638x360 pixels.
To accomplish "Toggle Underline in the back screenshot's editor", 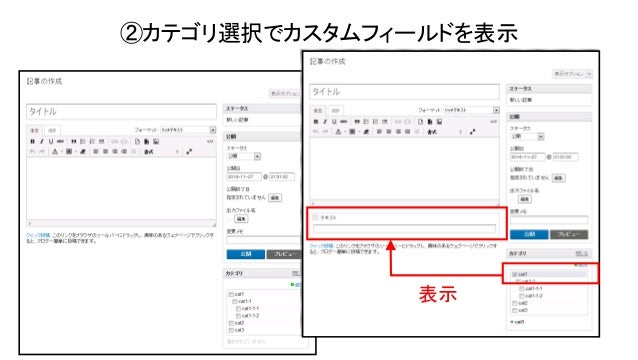I will 51,142.
